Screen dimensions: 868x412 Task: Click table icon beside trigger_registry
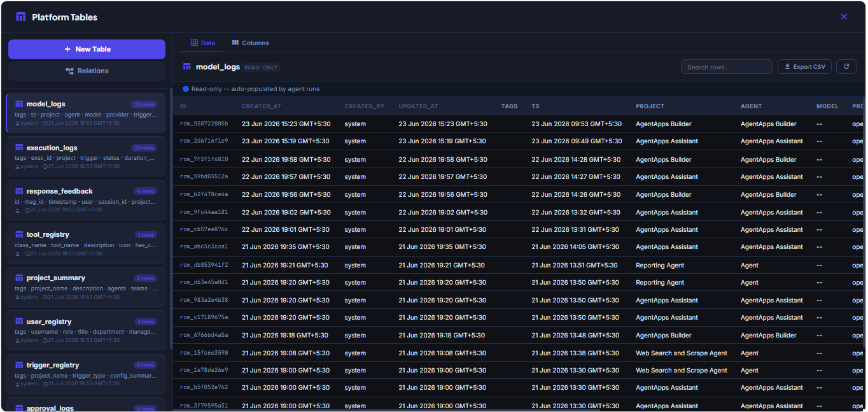pos(19,365)
